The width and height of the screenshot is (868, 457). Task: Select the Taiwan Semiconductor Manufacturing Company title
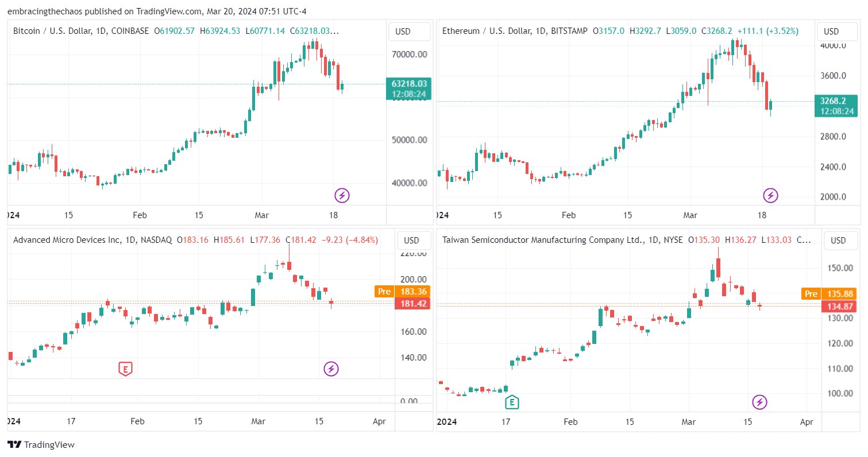point(543,240)
